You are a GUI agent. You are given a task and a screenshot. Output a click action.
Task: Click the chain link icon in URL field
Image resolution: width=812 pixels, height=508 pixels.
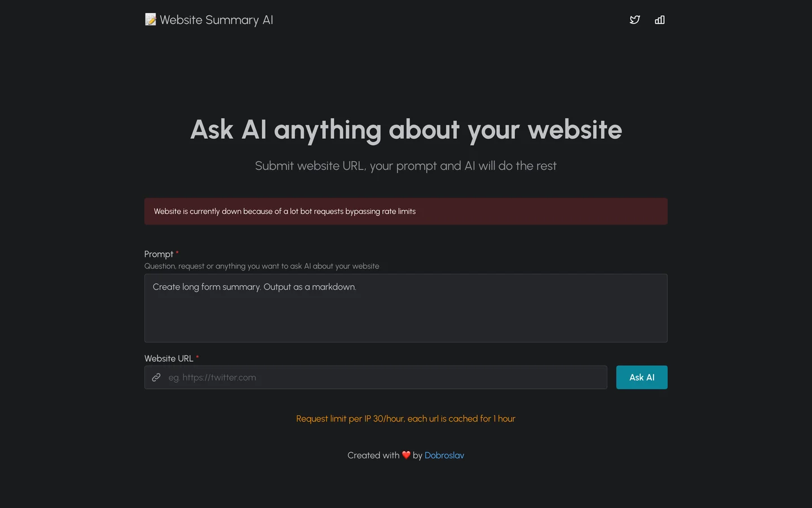pos(156,377)
